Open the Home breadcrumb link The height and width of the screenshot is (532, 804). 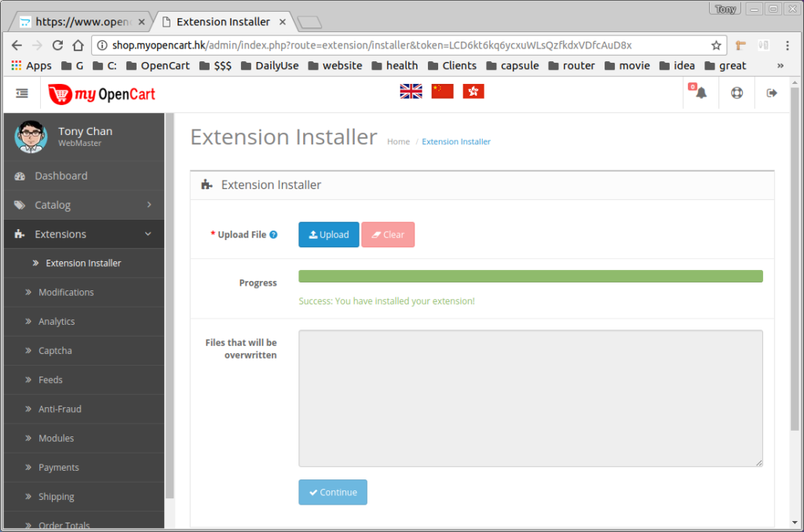click(x=398, y=141)
